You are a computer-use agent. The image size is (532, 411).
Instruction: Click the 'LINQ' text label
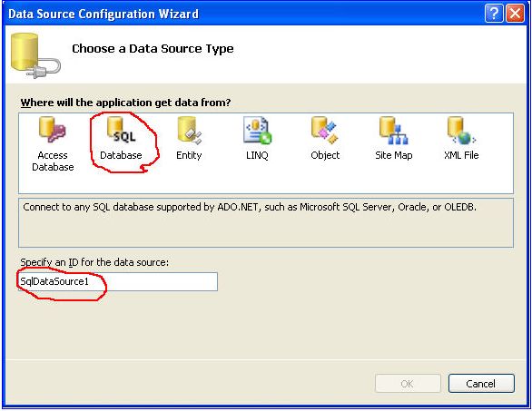(257, 155)
